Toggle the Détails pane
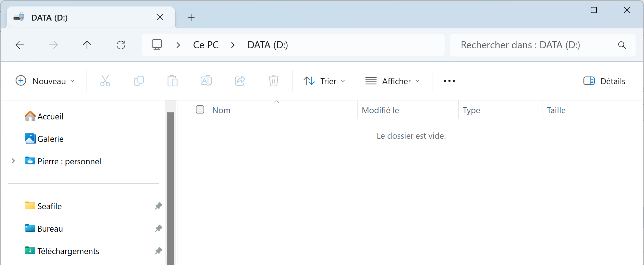644x265 pixels. (x=604, y=81)
